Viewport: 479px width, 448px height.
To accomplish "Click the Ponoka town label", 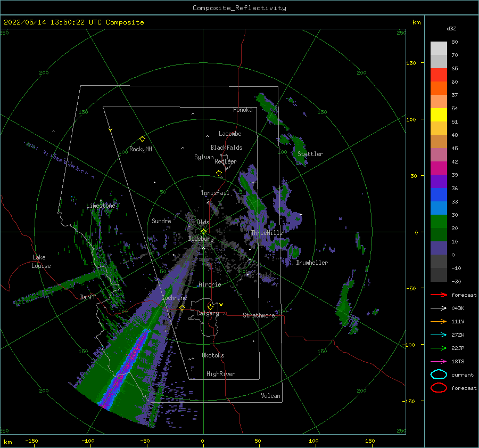I will [x=243, y=110].
